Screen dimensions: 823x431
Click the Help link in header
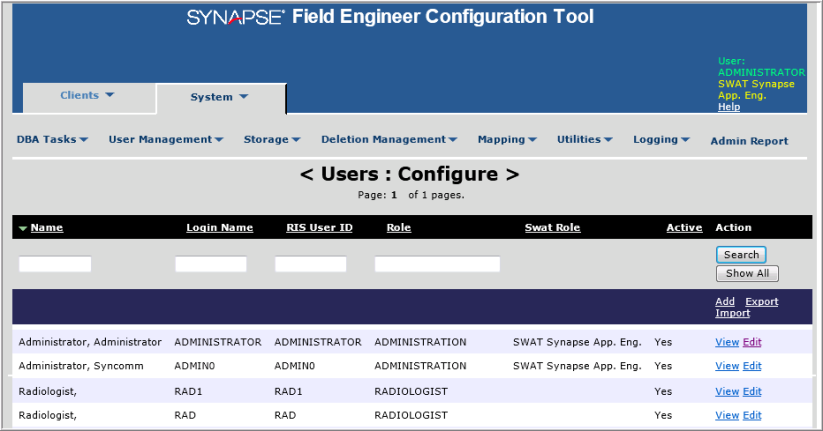click(x=729, y=107)
